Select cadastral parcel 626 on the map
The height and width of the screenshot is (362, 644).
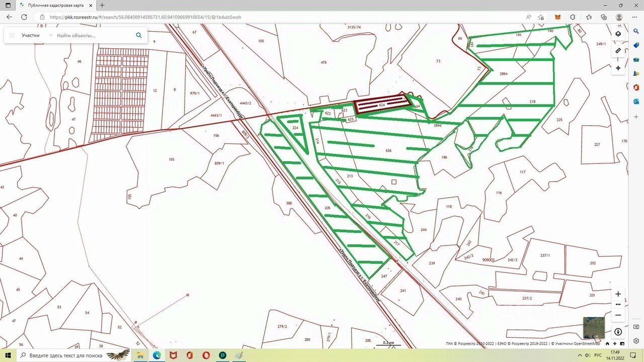(x=388, y=150)
